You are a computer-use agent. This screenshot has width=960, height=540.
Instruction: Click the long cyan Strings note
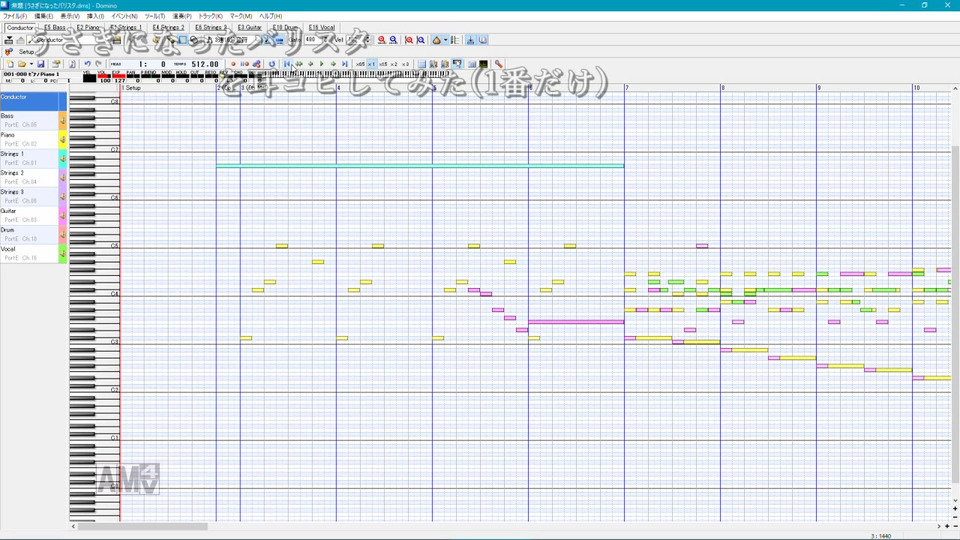[x=420, y=166]
